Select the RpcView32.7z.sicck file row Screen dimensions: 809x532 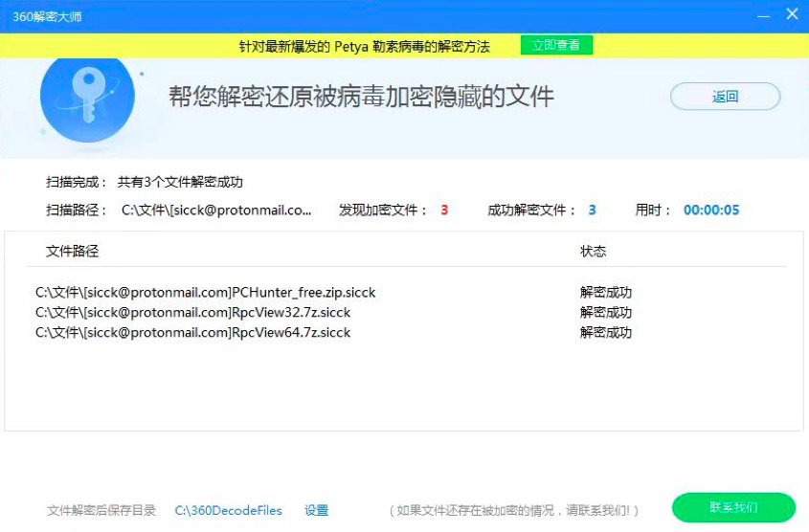[x=193, y=312]
